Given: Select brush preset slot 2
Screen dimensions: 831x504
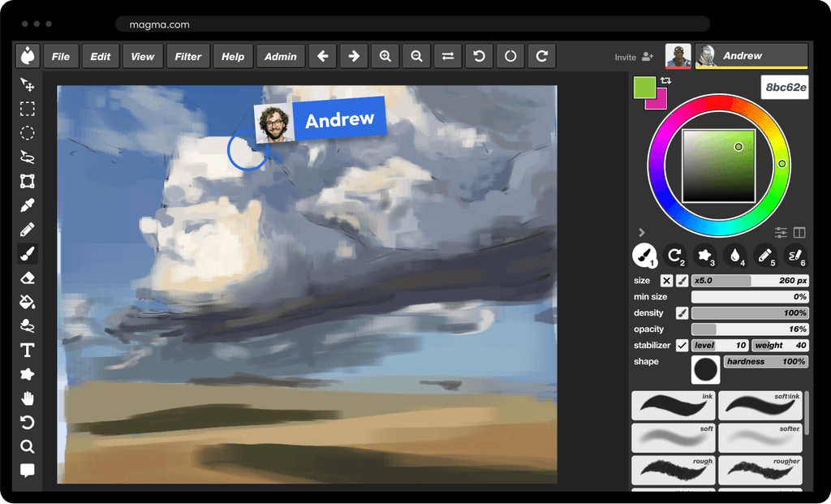Looking at the screenshot, I should [675, 256].
